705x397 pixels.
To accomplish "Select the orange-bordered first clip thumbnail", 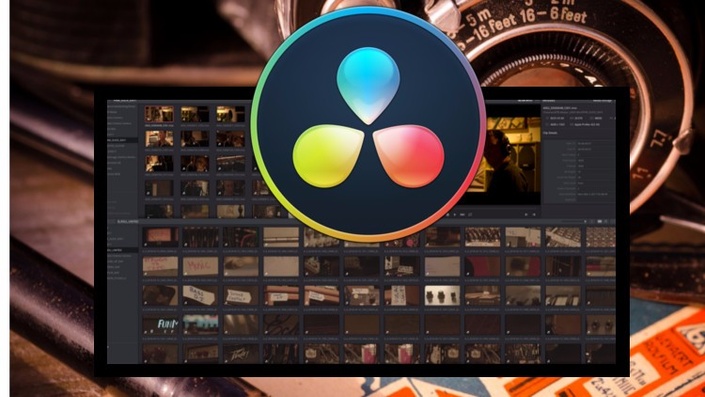I will (159, 114).
